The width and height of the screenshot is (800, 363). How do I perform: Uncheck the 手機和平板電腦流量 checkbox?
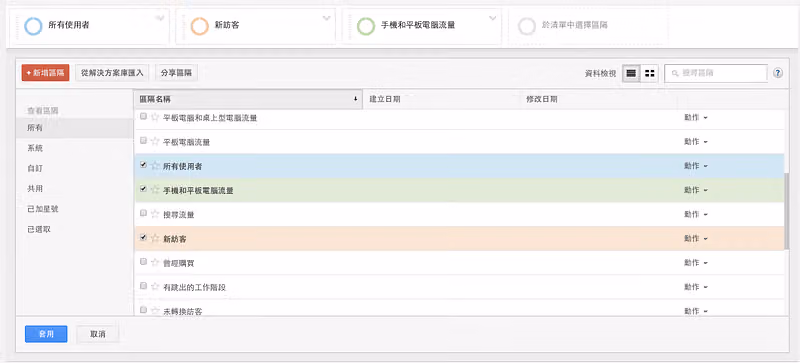point(143,189)
